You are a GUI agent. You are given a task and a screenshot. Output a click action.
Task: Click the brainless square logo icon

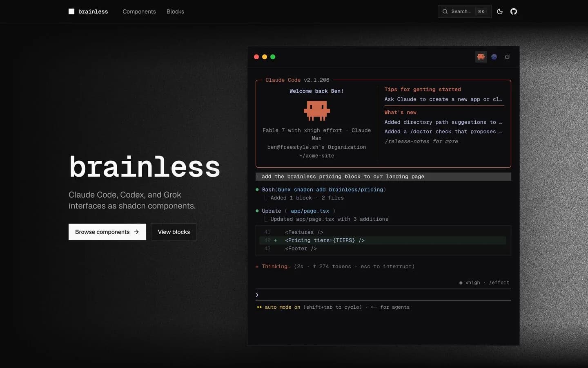(x=71, y=11)
